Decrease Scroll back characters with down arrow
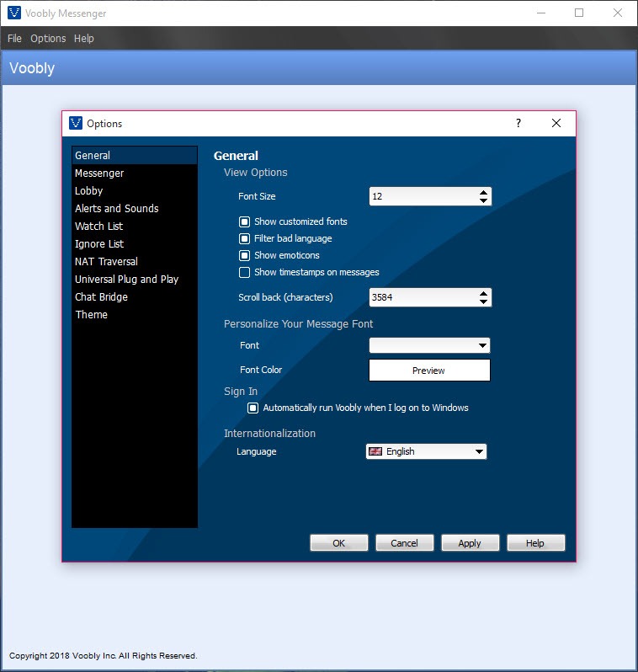 point(483,301)
